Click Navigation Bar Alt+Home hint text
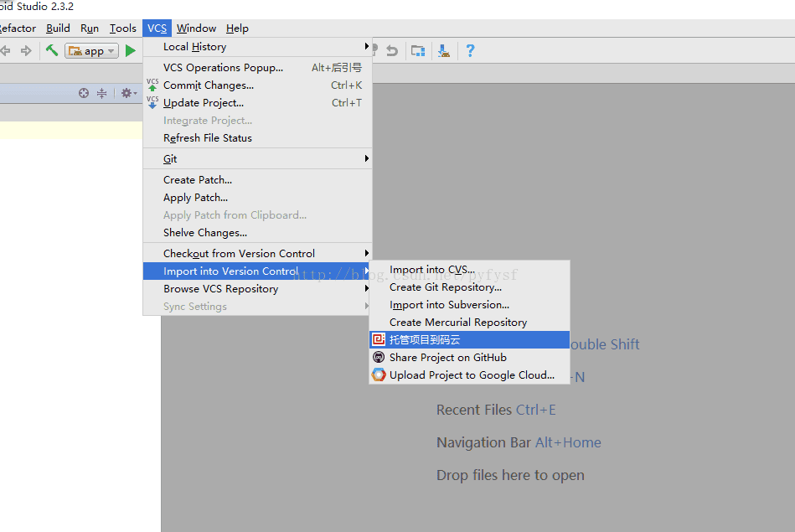Viewport: 795px width, 532px height. point(519,442)
